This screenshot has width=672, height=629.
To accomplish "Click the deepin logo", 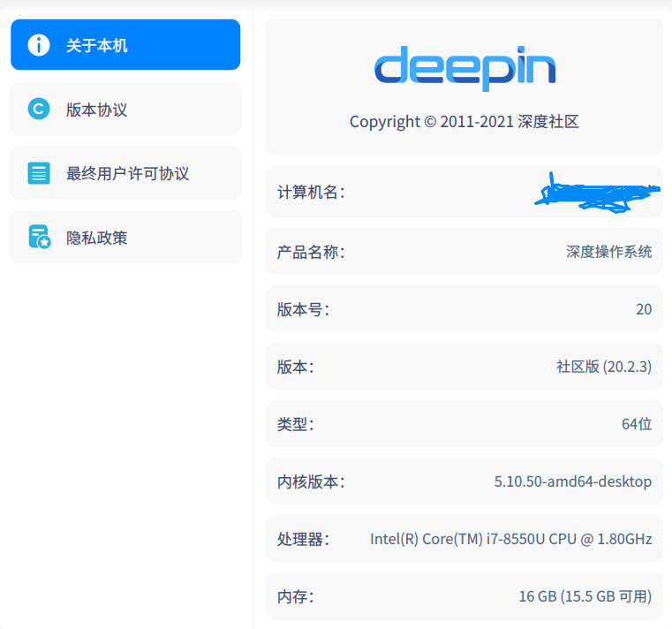I will pos(464,68).
